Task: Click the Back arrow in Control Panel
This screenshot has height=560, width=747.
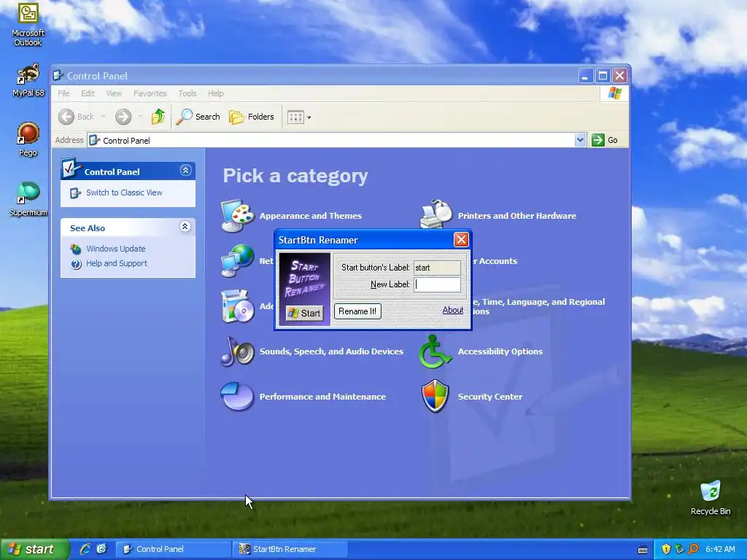Action: pos(66,117)
